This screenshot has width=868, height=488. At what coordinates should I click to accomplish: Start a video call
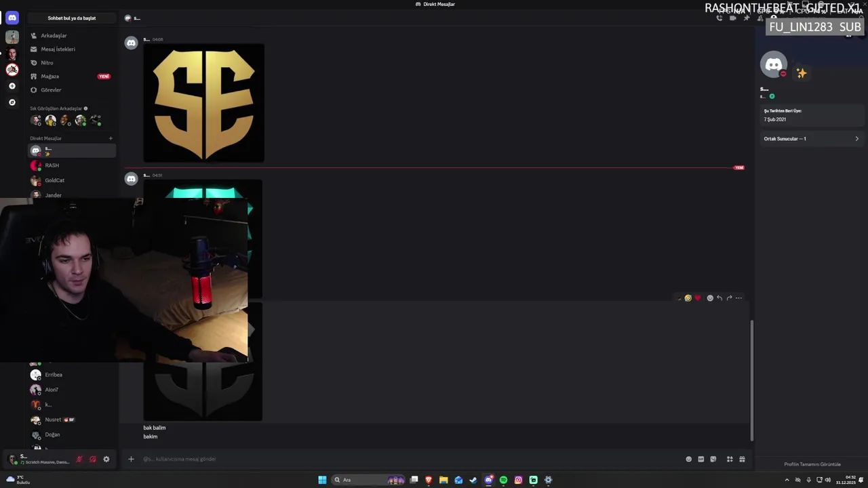(733, 18)
